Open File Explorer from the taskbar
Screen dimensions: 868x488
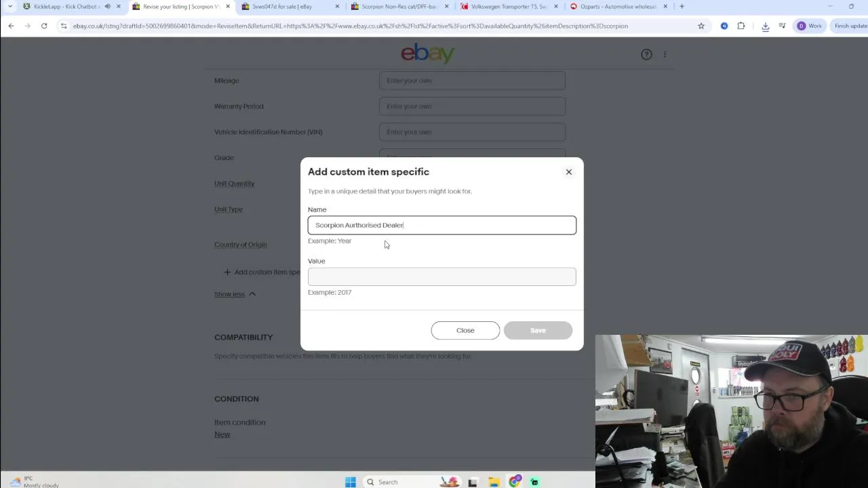[494, 482]
